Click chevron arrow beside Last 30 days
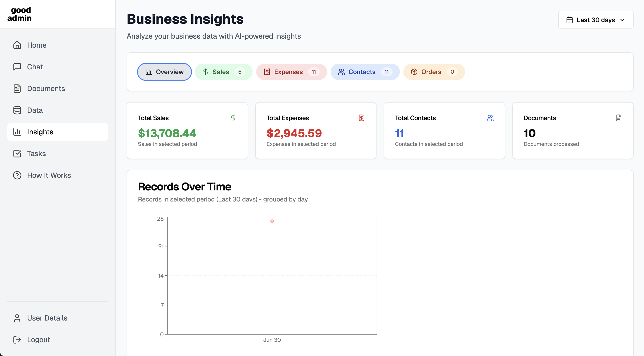The image size is (644, 356). [622, 20]
